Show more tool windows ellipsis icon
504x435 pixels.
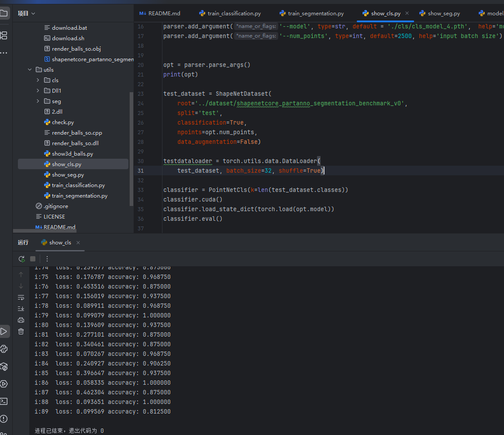3,53
